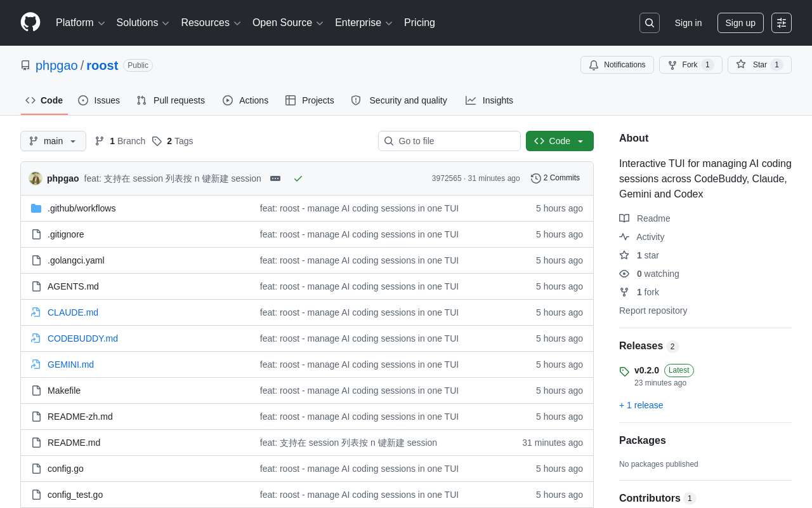Click the Go to file search field
The image size is (812, 508).
[449, 141]
